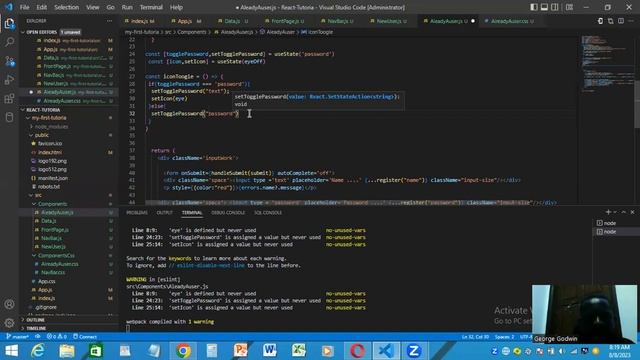
Task: Click the master branch status bar item
Action: [18, 337]
